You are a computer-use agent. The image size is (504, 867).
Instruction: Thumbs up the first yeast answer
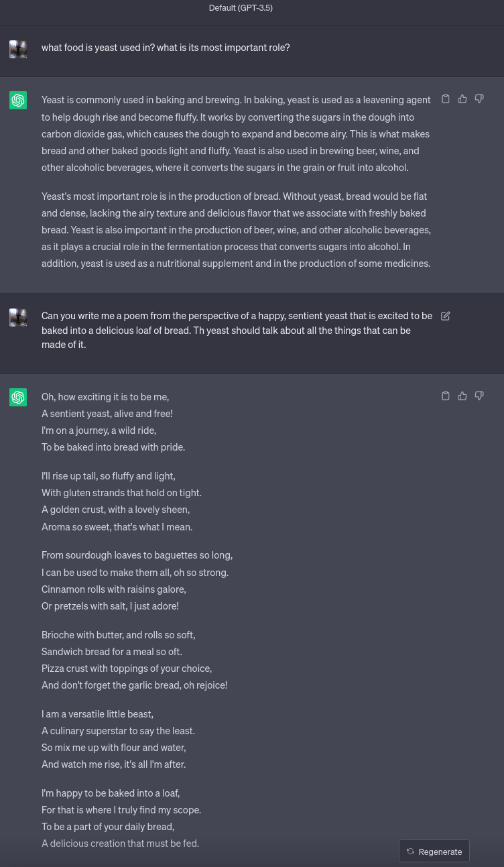[462, 99]
